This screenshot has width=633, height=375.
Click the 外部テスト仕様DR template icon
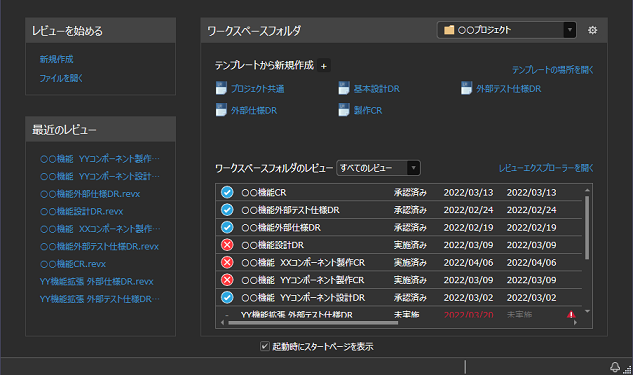tap(466, 88)
